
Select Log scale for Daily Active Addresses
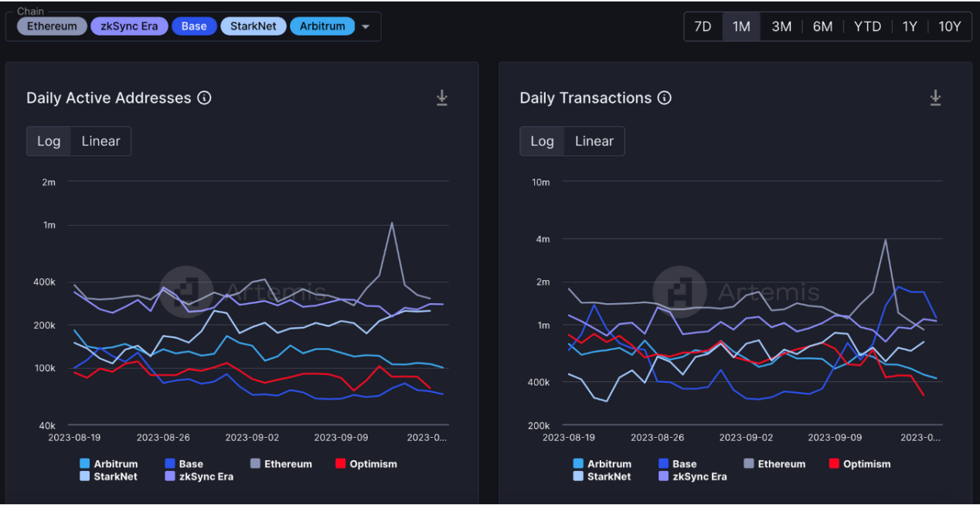[49, 142]
